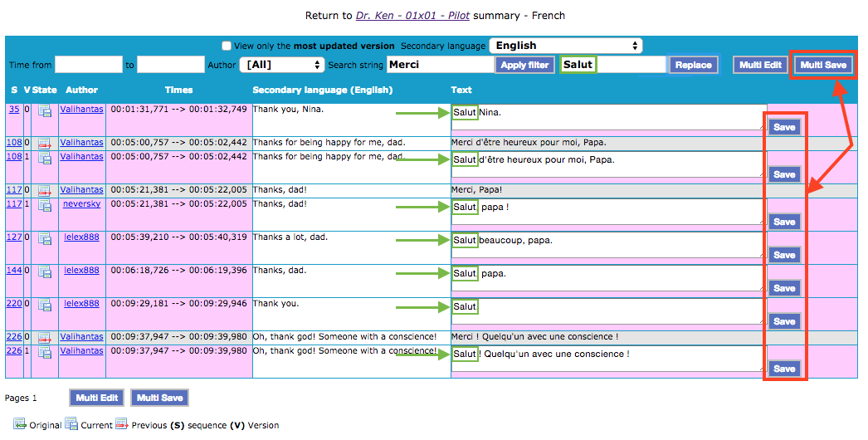Open the Secondary language English dropdown
The width and height of the screenshot is (868, 440).
[565, 46]
